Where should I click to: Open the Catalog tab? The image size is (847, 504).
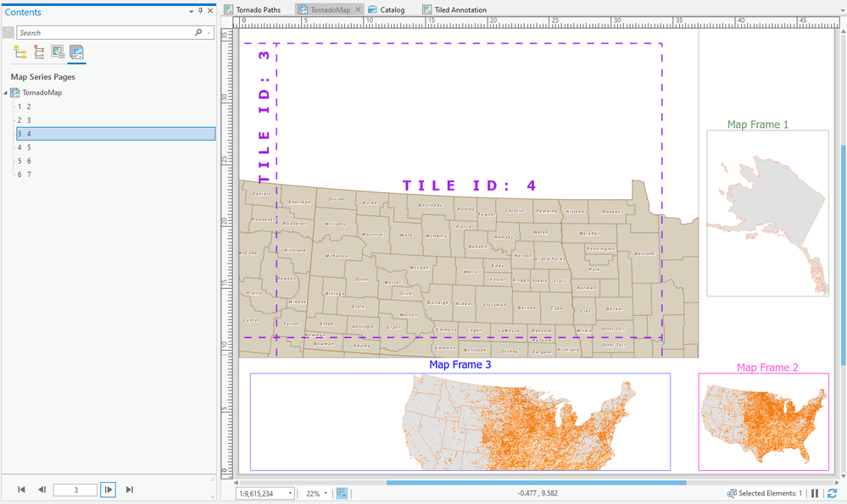pos(391,10)
